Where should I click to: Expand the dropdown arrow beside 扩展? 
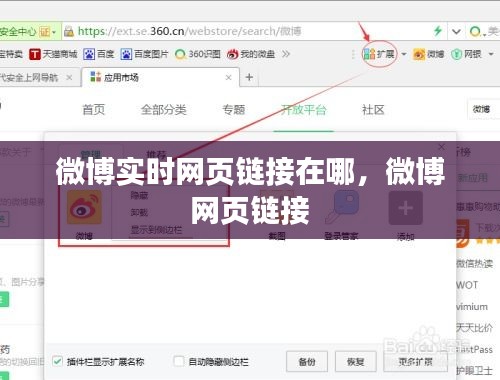[404, 54]
